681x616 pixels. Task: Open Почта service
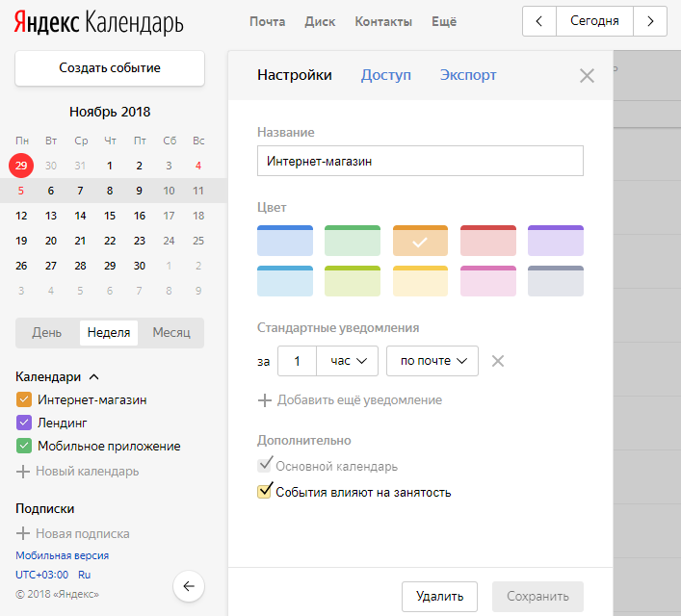click(267, 22)
